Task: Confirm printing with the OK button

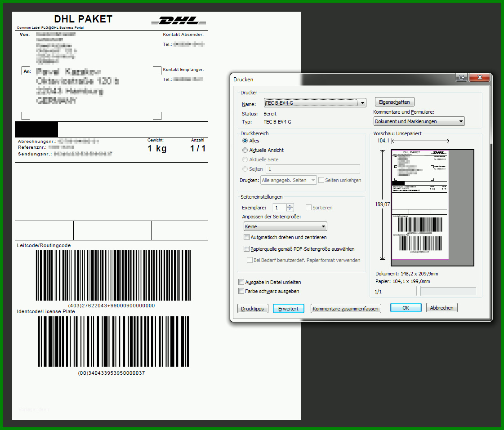Action: tap(406, 308)
